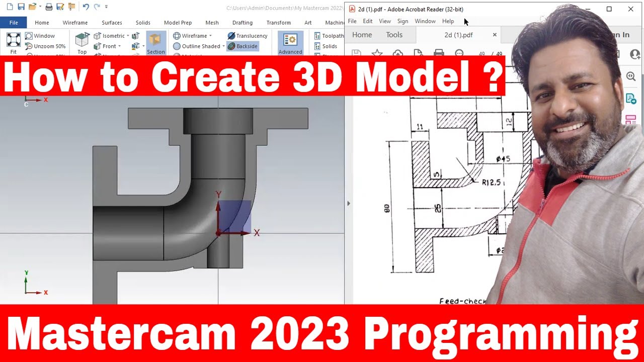Close the 2d (1).pdf document tab
The height and width of the screenshot is (362, 644).
(495, 35)
